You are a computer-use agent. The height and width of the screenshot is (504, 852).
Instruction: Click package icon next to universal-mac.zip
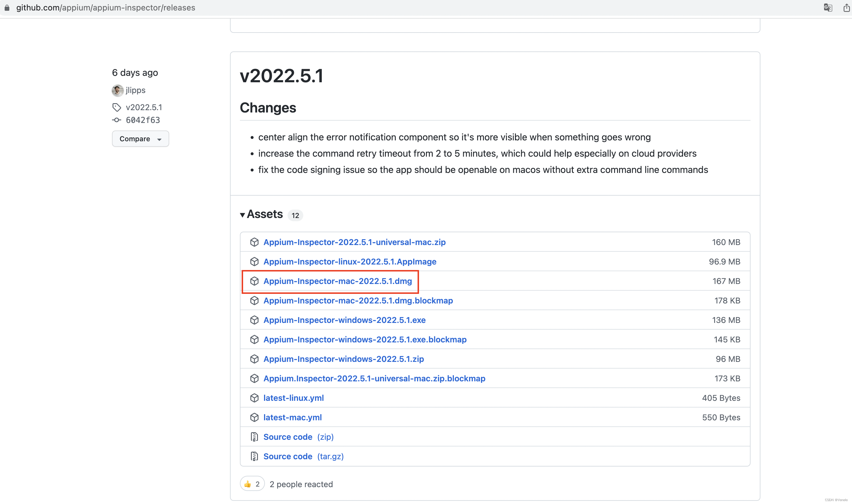pos(254,242)
